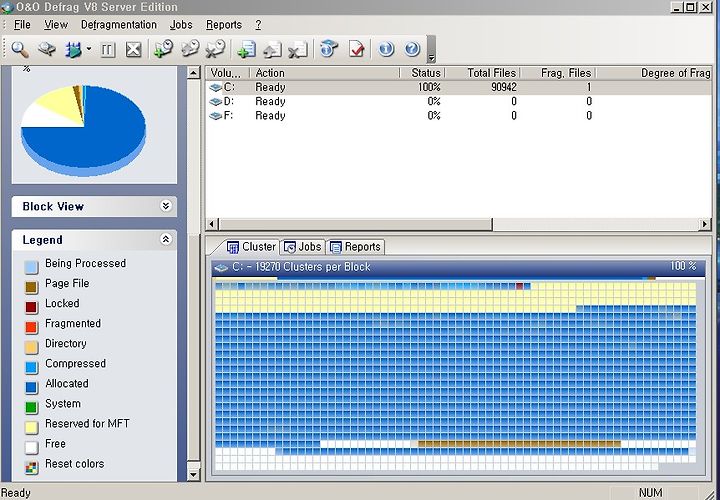Delete the scheduled job icon
The image size is (720, 500).
click(x=215, y=49)
